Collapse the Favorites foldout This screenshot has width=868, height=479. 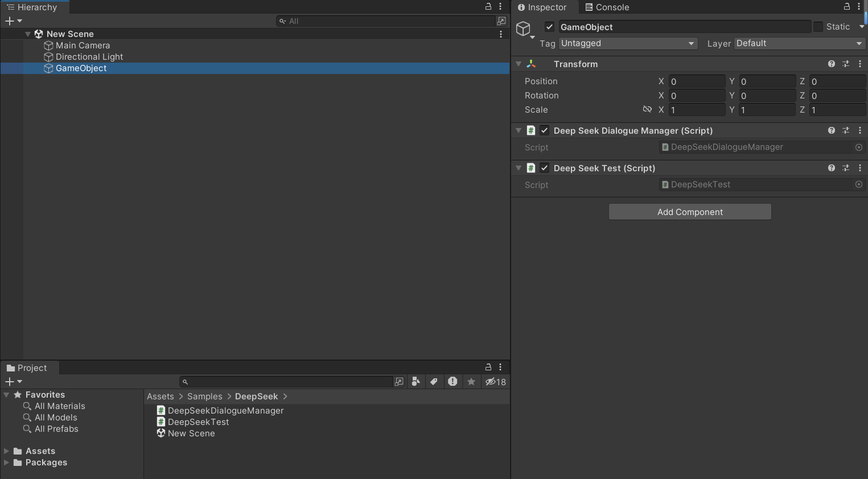tap(6, 395)
